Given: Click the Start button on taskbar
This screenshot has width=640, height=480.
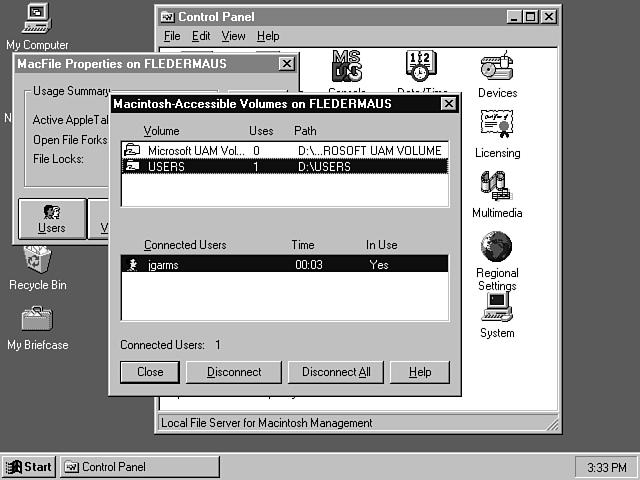Looking at the screenshot, I should click(x=29, y=467).
